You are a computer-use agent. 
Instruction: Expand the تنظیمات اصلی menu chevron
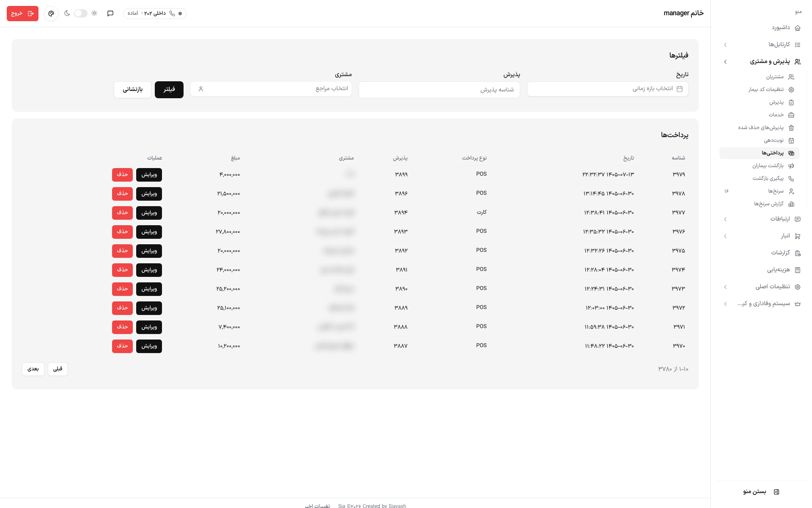pyautogui.click(x=725, y=287)
